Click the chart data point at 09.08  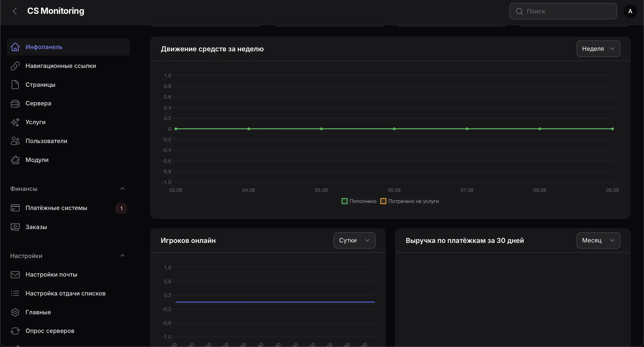(x=613, y=129)
